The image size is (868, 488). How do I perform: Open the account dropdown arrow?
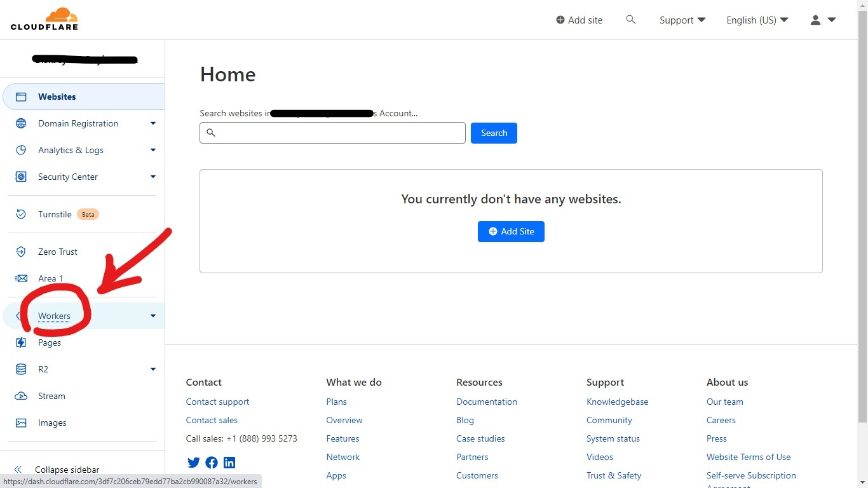tap(832, 20)
